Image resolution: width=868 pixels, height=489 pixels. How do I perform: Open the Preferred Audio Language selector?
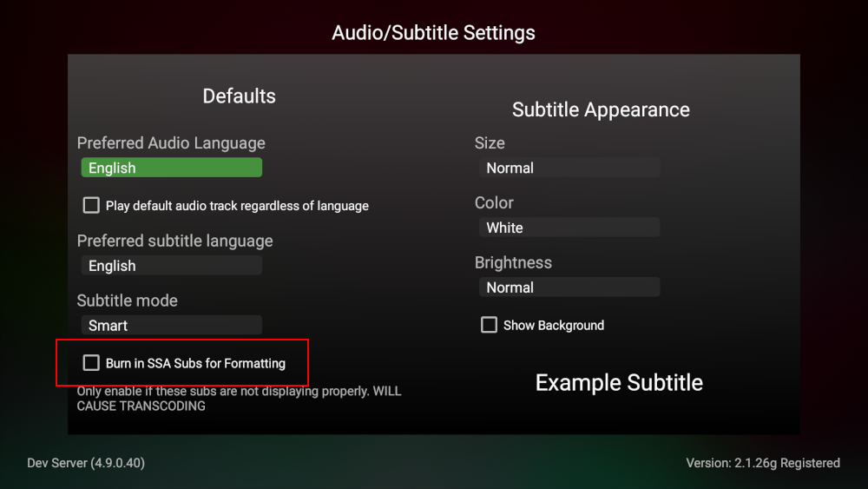click(171, 168)
